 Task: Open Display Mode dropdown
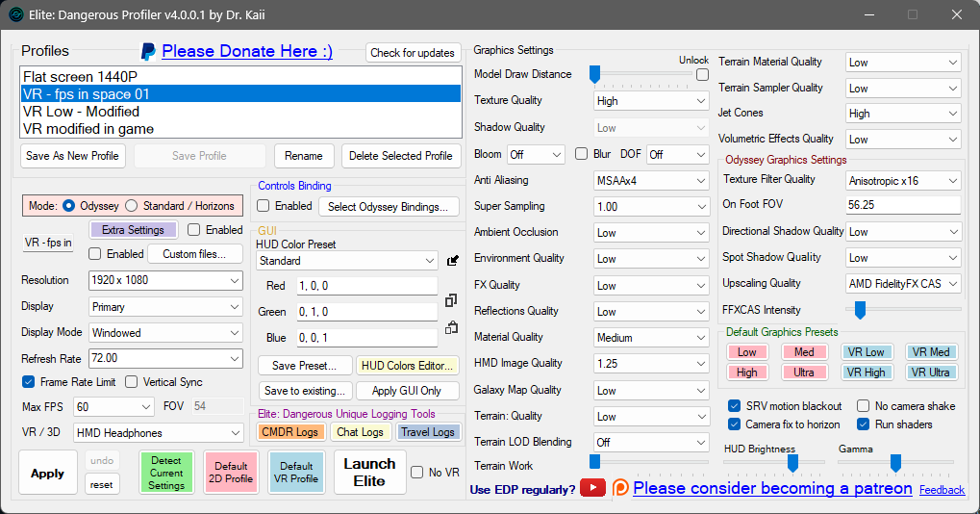165,333
